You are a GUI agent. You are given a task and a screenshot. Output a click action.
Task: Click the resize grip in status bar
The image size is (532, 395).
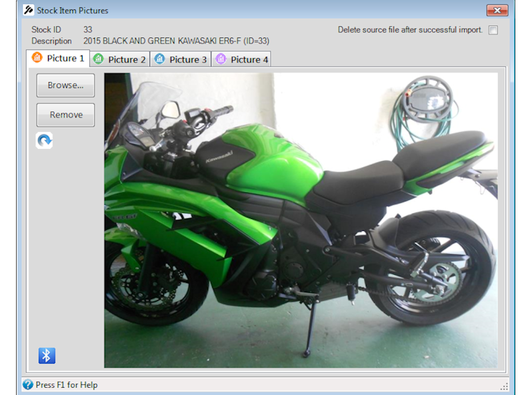pos(504,386)
